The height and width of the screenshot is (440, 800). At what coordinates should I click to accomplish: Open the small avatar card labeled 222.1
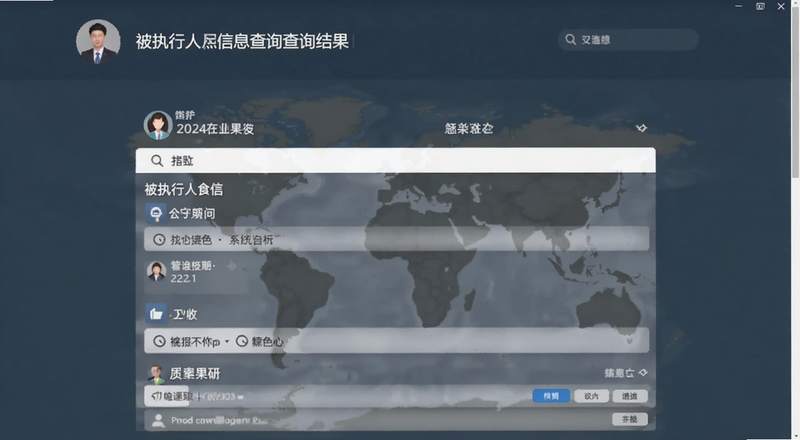point(196,275)
